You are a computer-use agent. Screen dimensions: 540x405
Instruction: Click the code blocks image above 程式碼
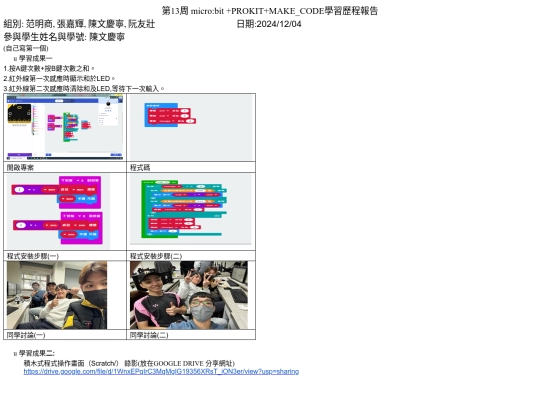[x=191, y=127]
